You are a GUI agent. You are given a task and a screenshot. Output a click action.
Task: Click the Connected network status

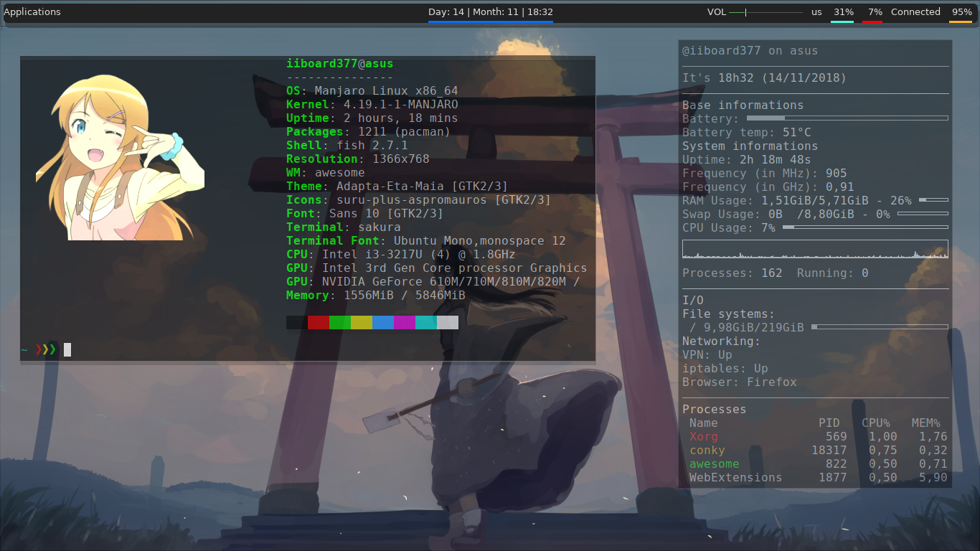click(x=915, y=12)
